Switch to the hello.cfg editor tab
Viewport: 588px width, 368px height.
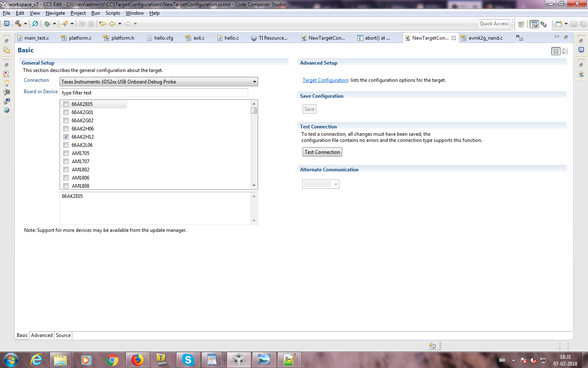tap(160, 38)
